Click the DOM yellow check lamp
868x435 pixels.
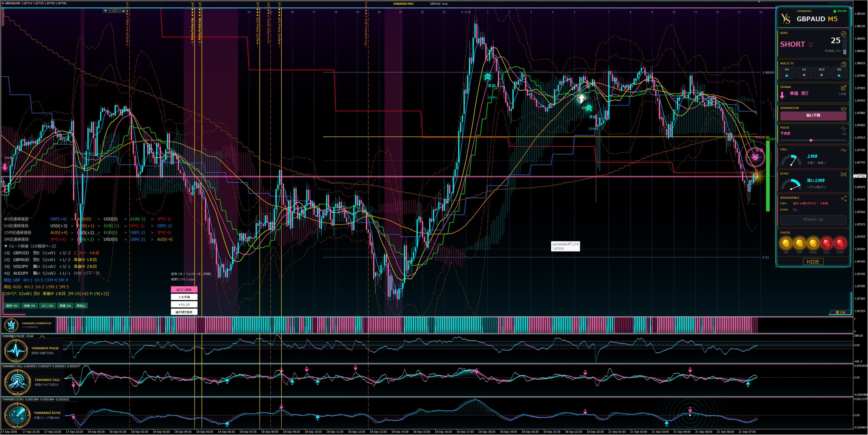pos(799,243)
